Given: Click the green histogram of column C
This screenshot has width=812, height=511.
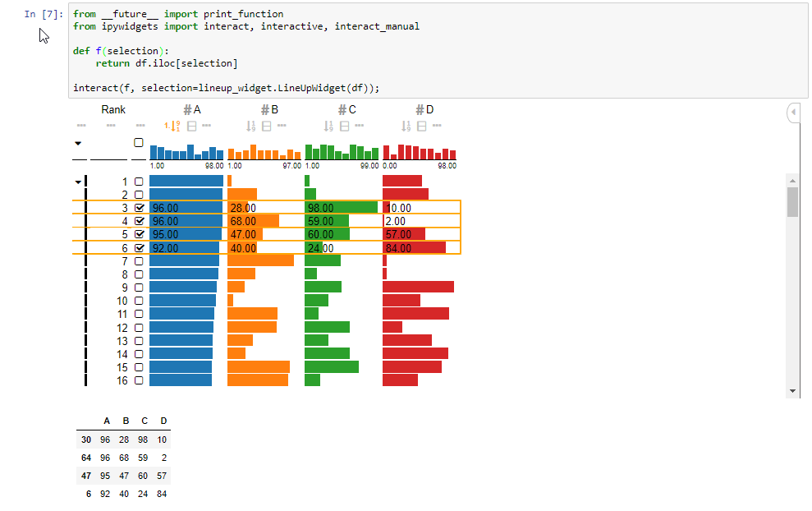Looking at the screenshot, I should [342, 152].
